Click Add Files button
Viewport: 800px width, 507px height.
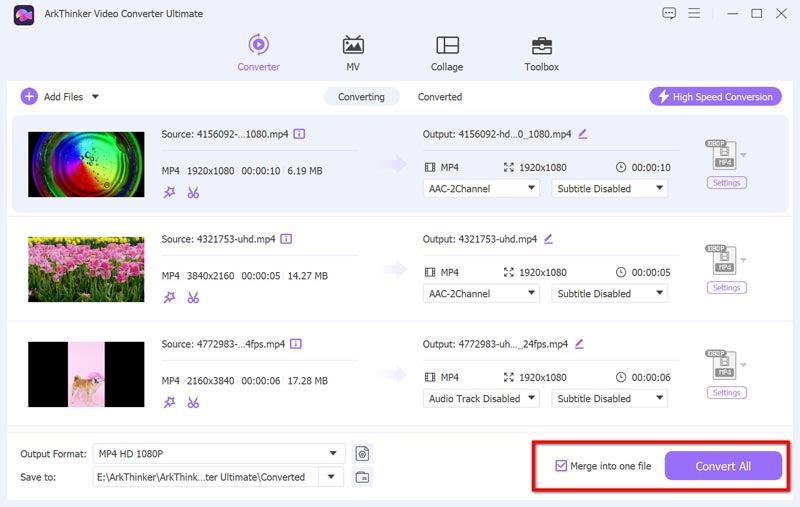(x=60, y=97)
